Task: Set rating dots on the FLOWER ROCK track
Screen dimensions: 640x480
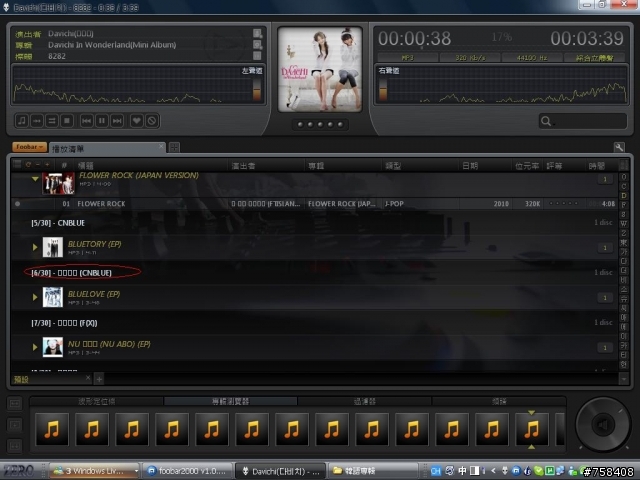Action: [x=564, y=204]
